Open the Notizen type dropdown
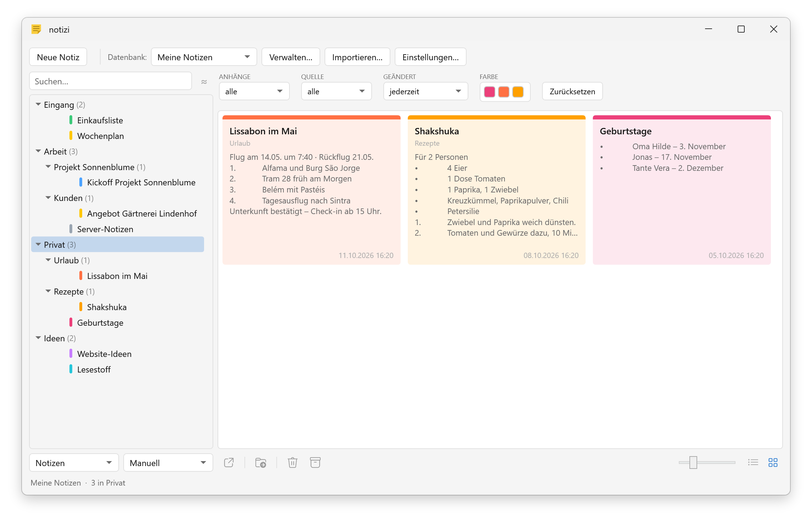Screen dimensions: 812x521 (74, 463)
